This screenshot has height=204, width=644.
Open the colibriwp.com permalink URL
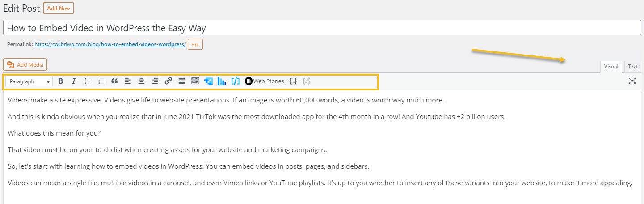pyautogui.click(x=110, y=44)
